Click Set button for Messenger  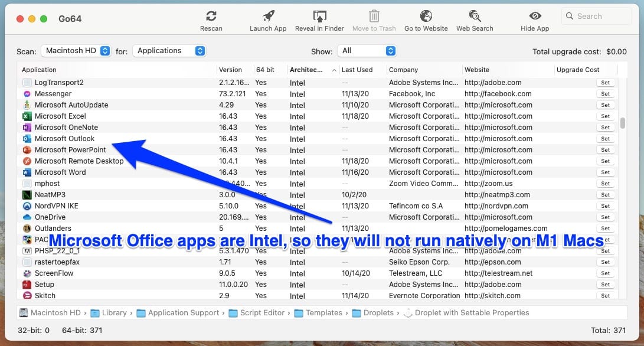tap(606, 94)
